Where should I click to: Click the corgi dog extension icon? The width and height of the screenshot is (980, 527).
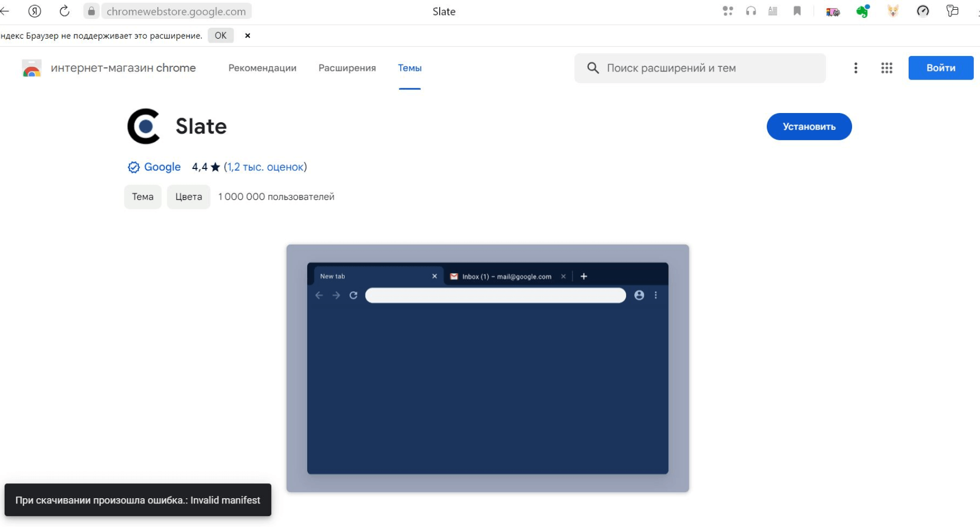click(893, 11)
